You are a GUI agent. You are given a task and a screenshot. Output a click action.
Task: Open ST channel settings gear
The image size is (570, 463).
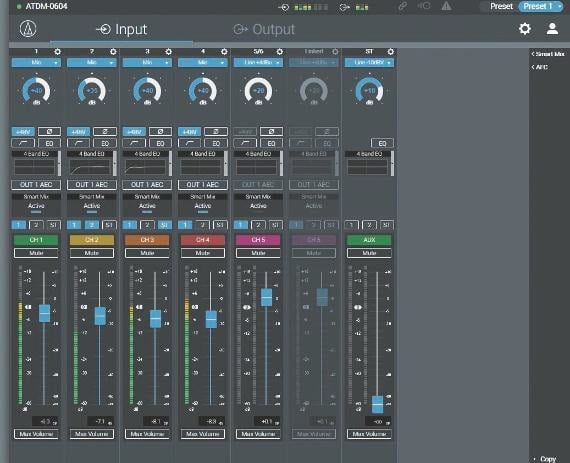[x=390, y=52]
